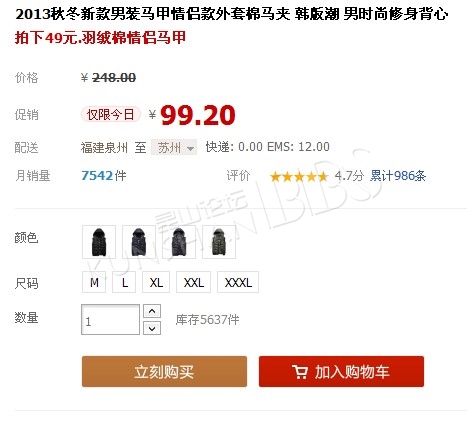
Task: Click the quantity input field
Action: 110,320
